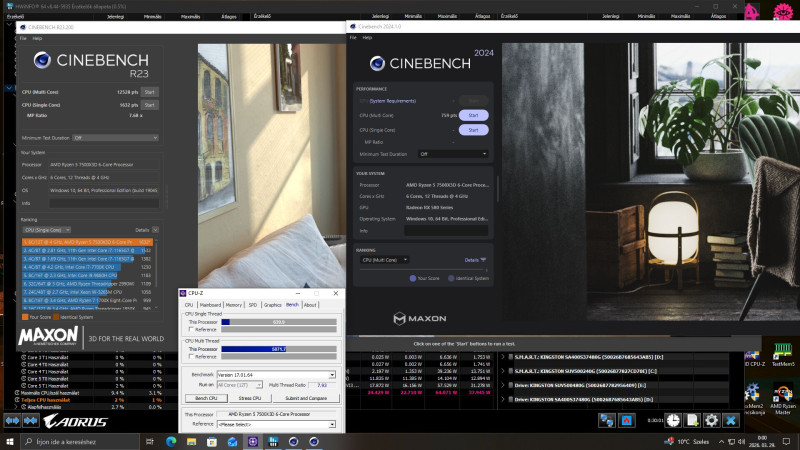Click HWiNFO blue X close sensors icon
Image resolution: width=800 pixels, height=450 pixels.
click(x=731, y=420)
